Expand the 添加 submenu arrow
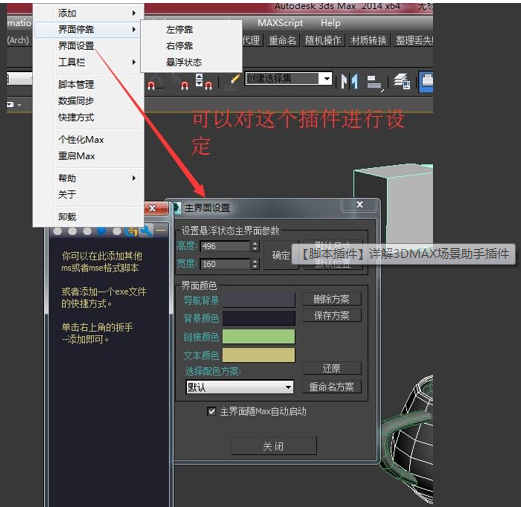This screenshot has height=507, width=521. point(134,13)
